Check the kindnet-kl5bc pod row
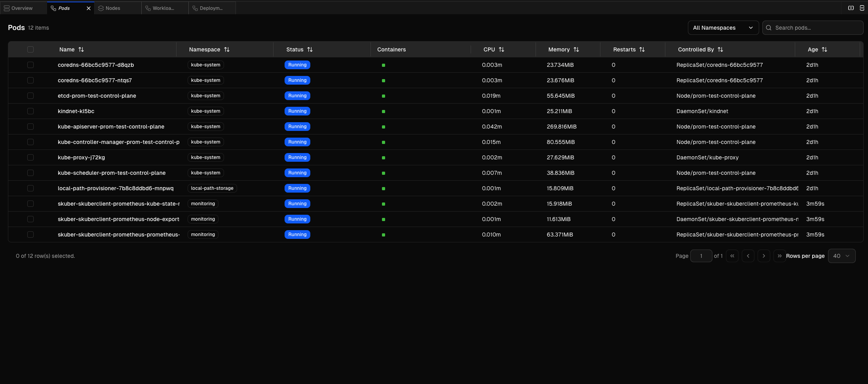 pos(30,111)
